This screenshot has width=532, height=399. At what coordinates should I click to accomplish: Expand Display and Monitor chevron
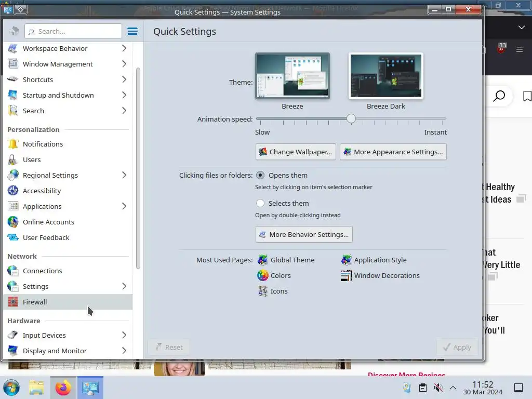tap(124, 351)
